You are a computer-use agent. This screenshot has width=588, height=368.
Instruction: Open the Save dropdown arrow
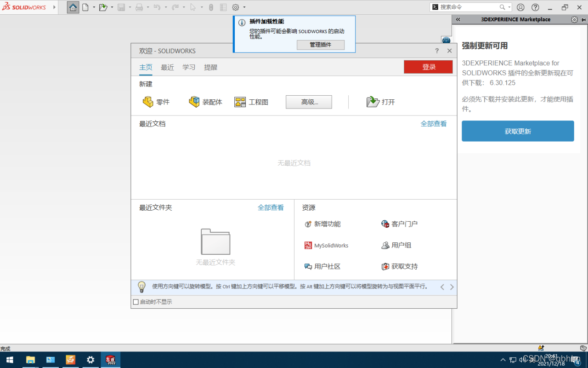(x=130, y=7)
